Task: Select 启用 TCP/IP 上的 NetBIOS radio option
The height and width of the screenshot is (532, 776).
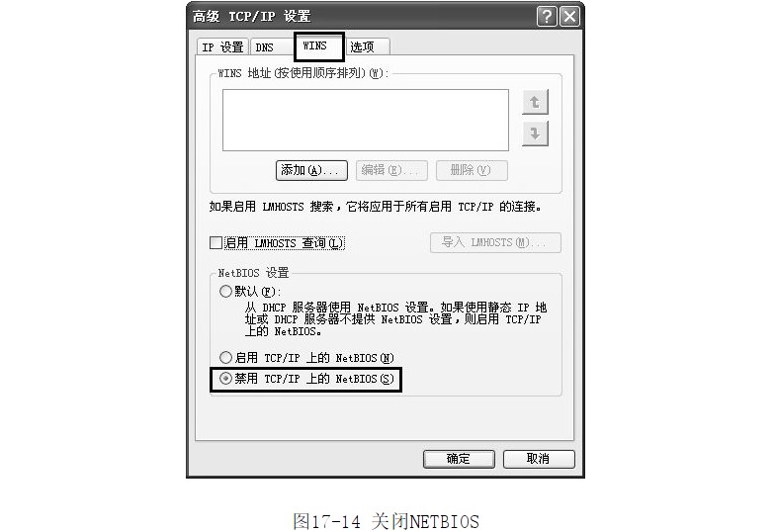Action: [225, 357]
